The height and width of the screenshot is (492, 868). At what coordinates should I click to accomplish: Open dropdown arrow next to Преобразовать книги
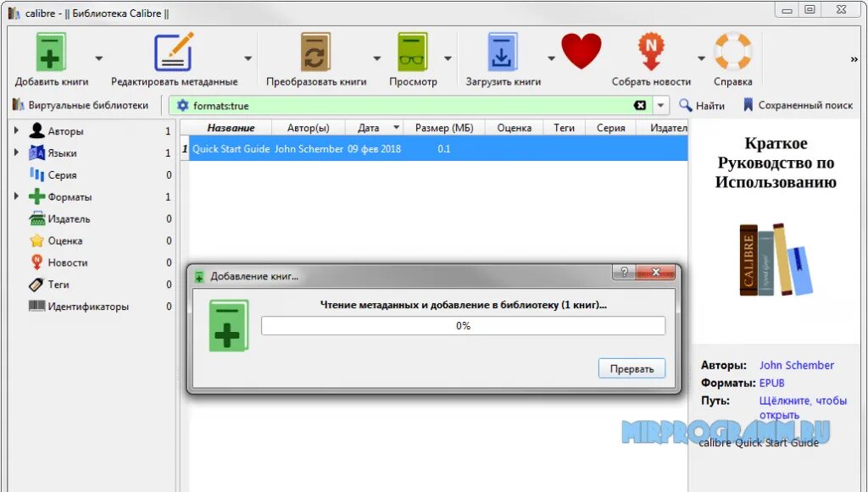pos(376,58)
